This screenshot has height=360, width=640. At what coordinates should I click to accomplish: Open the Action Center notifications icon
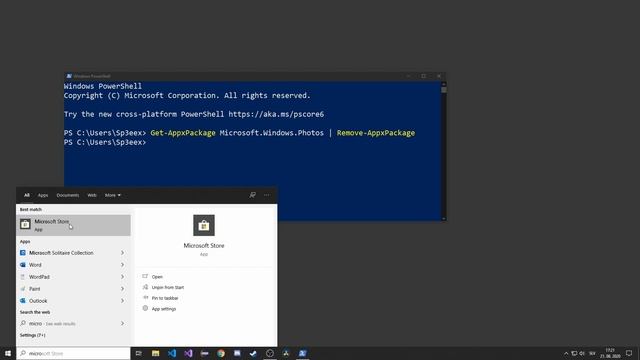629,353
